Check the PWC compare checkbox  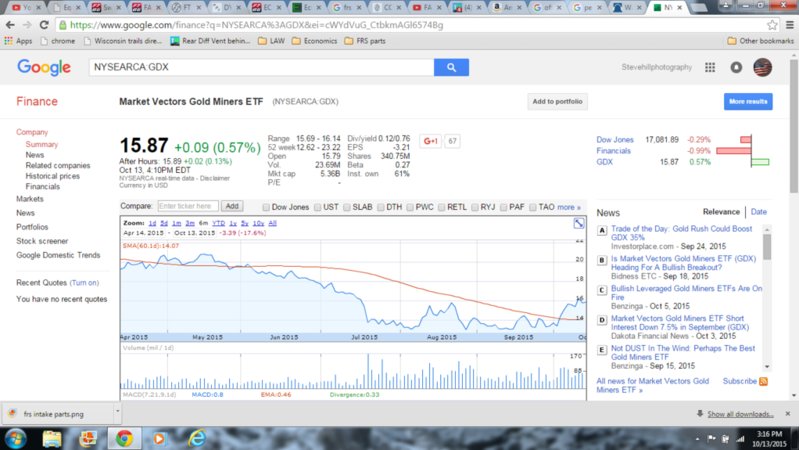click(410, 207)
